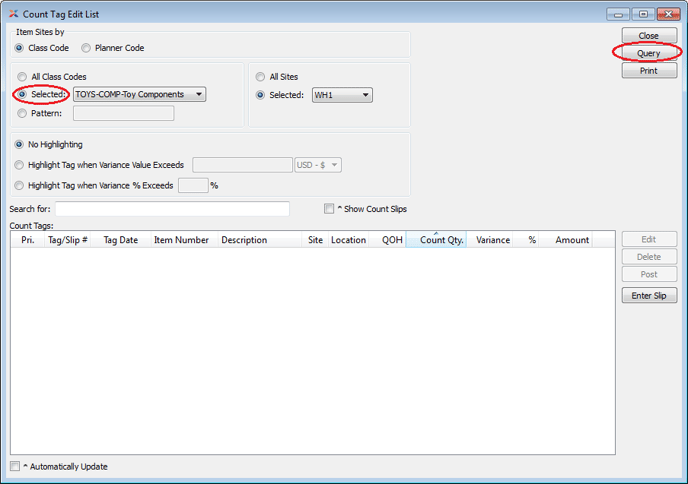The height and width of the screenshot is (484, 688).
Task: Click the Variance column header
Action: coord(492,240)
